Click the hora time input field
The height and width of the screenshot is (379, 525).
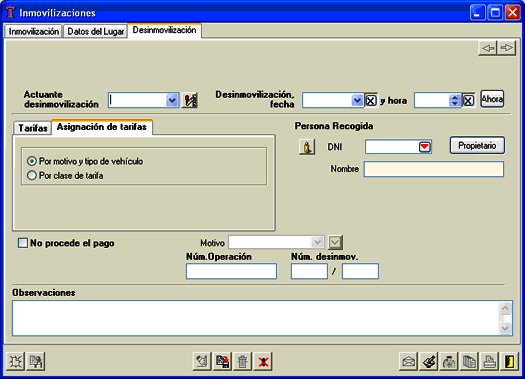(x=432, y=100)
